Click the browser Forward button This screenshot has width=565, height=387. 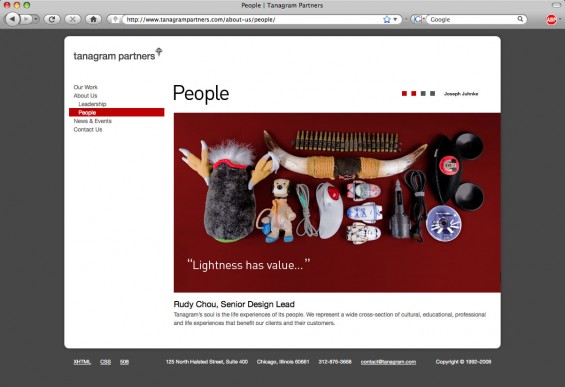pos(26,19)
